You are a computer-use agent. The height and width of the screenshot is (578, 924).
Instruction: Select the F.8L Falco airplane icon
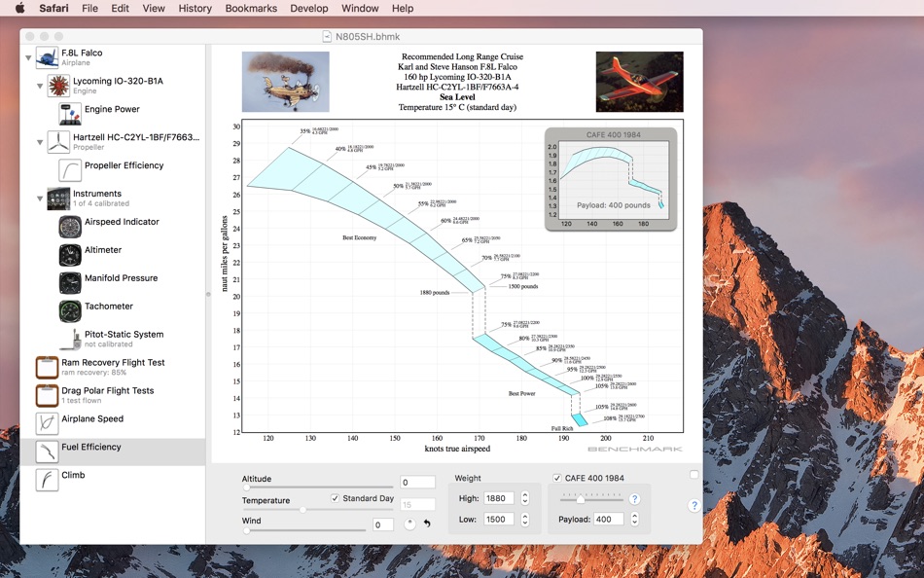click(x=47, y=57)
